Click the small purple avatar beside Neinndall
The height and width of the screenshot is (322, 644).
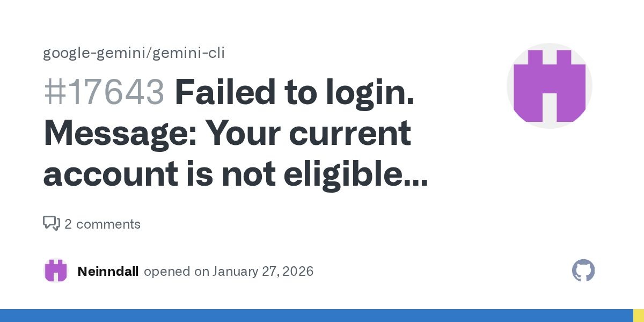56,271
